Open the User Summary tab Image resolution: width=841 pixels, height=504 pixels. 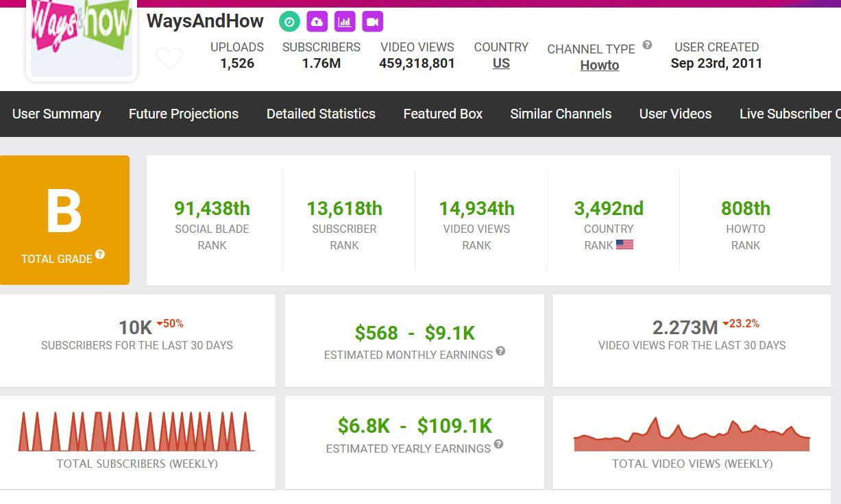[x=56, y=114]
